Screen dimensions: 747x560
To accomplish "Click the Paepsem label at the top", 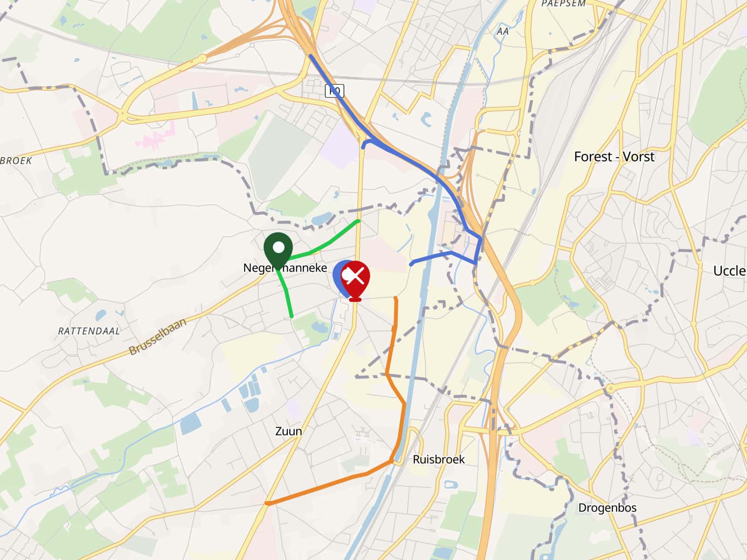I will [x=564, y=3].
